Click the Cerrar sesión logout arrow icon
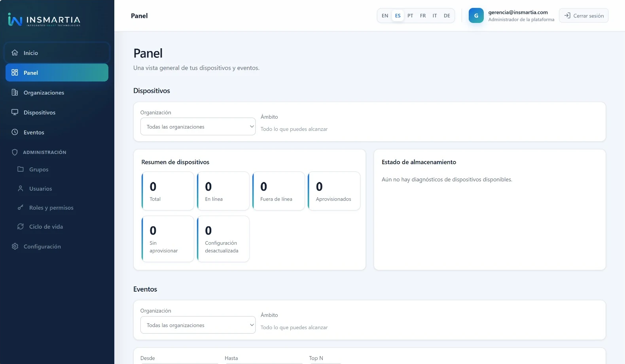 [x=567, y=15]
